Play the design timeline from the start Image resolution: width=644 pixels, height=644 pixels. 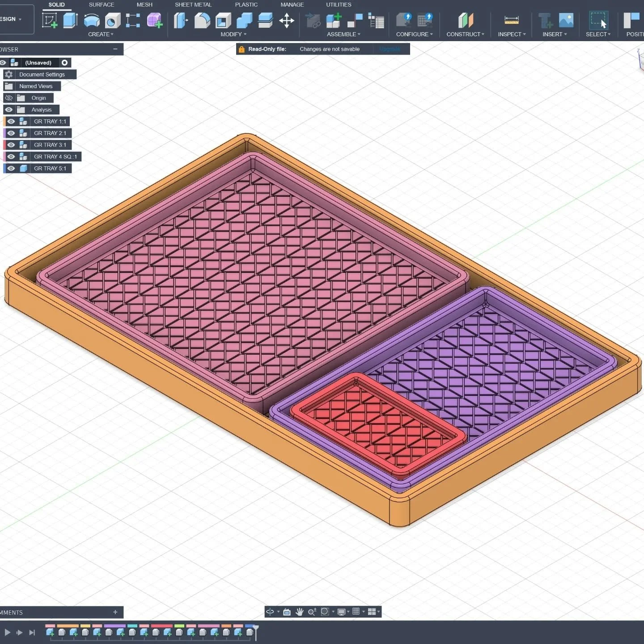pos(8,632)
